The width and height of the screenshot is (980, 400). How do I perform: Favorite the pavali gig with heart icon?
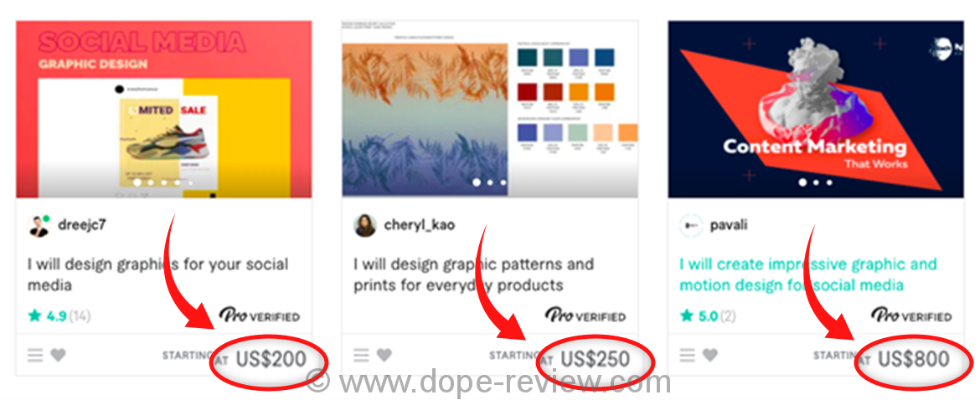pos(710,355)
